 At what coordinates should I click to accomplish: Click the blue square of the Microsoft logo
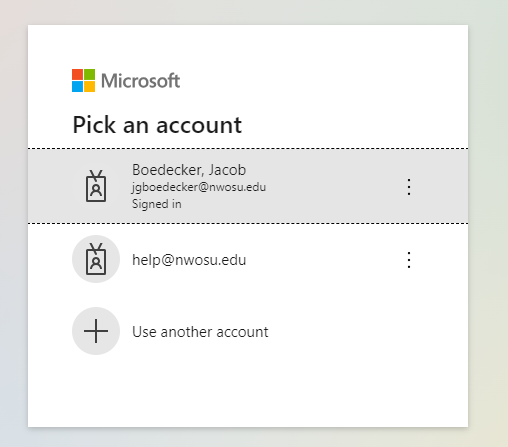pos(77,86)
